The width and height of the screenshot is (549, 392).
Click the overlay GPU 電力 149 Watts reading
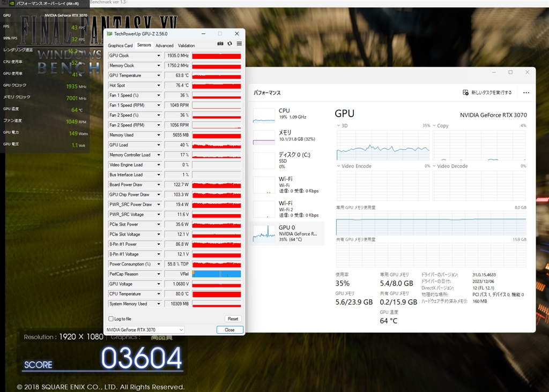[78, 133]
